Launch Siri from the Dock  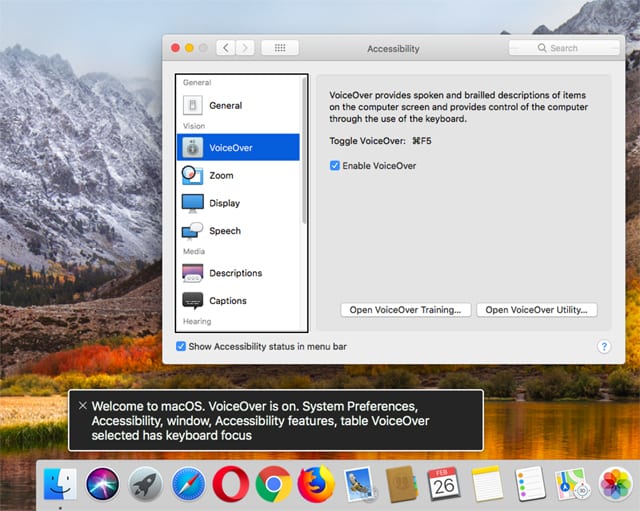click(x=102, y=484)
